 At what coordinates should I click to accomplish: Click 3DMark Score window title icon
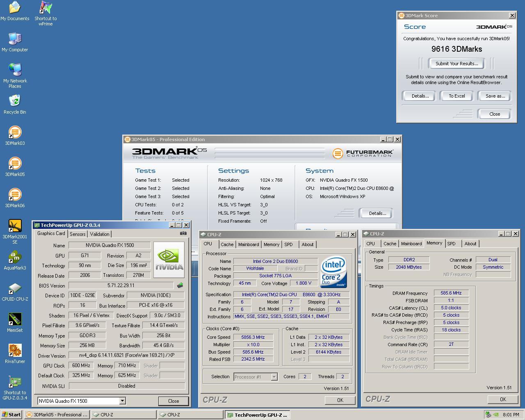click(401, 16)
